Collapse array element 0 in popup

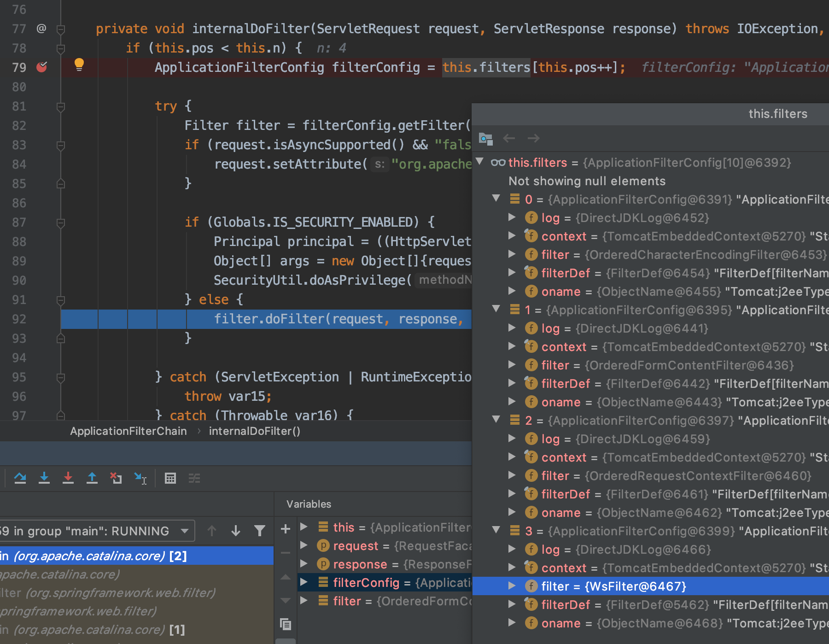[x=496, y=199]
